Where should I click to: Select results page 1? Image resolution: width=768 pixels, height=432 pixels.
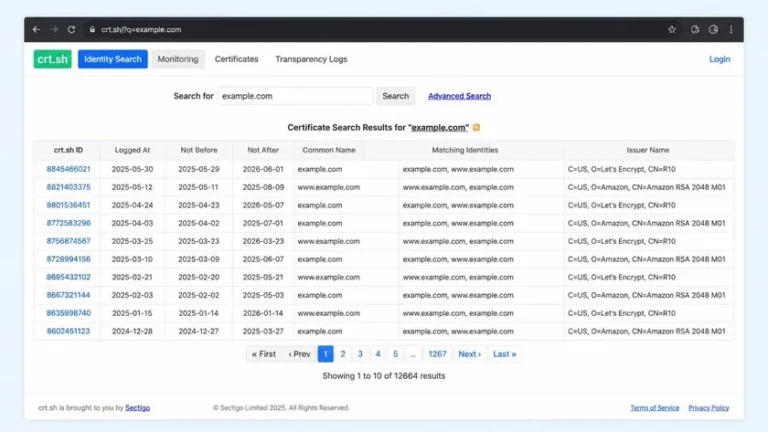coord(326,354)
